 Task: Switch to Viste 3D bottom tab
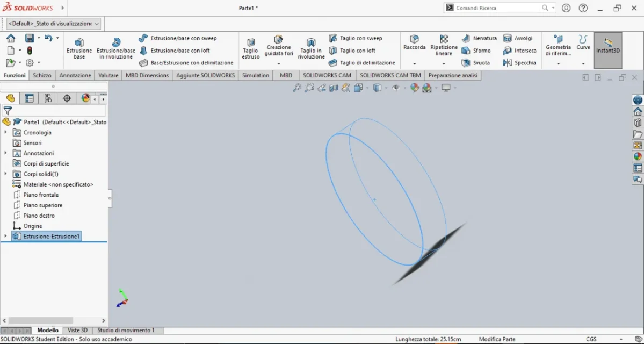pyautogui.click(x=78, y=331)
